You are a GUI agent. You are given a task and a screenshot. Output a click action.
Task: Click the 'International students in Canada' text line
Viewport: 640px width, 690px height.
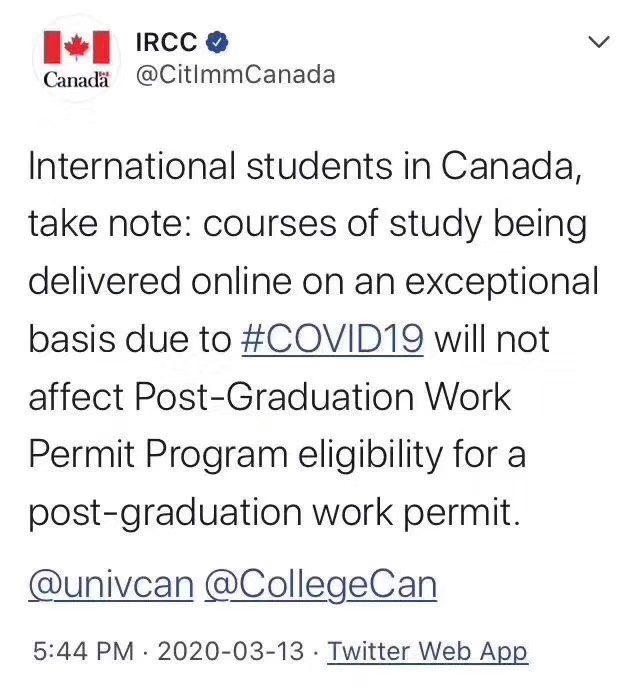[x=304, y=165]
